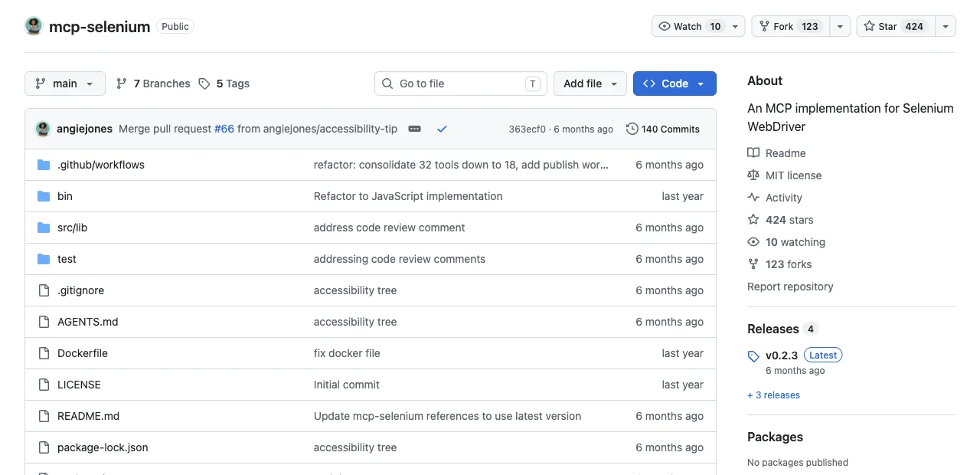Click the folder icon for .github/workflows
The height and width of the screenshot is (475, 980).
44,165
